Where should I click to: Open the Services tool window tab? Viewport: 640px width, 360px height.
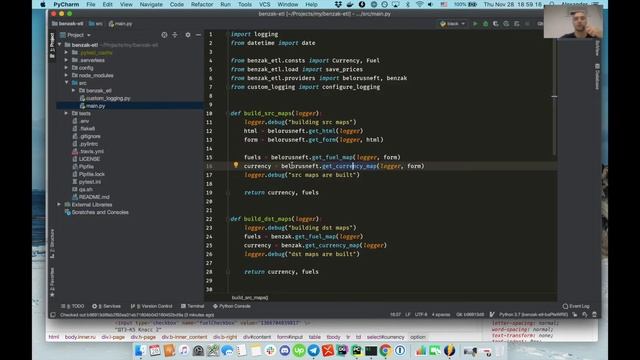(107, 306)
